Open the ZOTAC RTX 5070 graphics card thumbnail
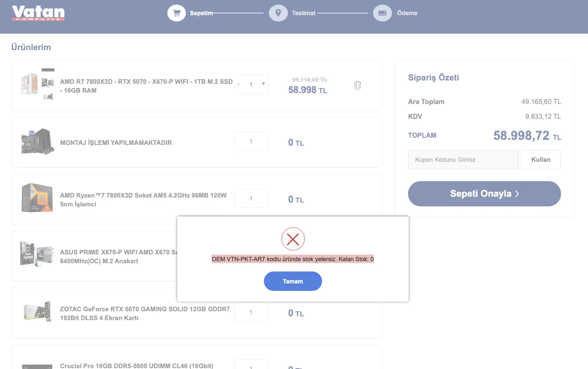 [37, 312]
